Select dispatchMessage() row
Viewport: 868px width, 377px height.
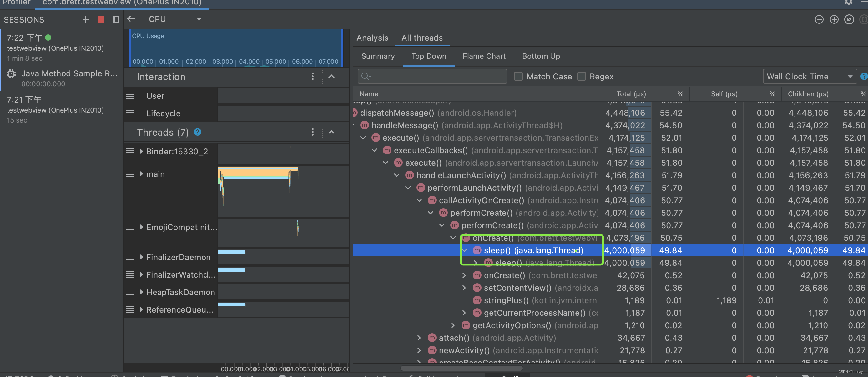(610, 113)
